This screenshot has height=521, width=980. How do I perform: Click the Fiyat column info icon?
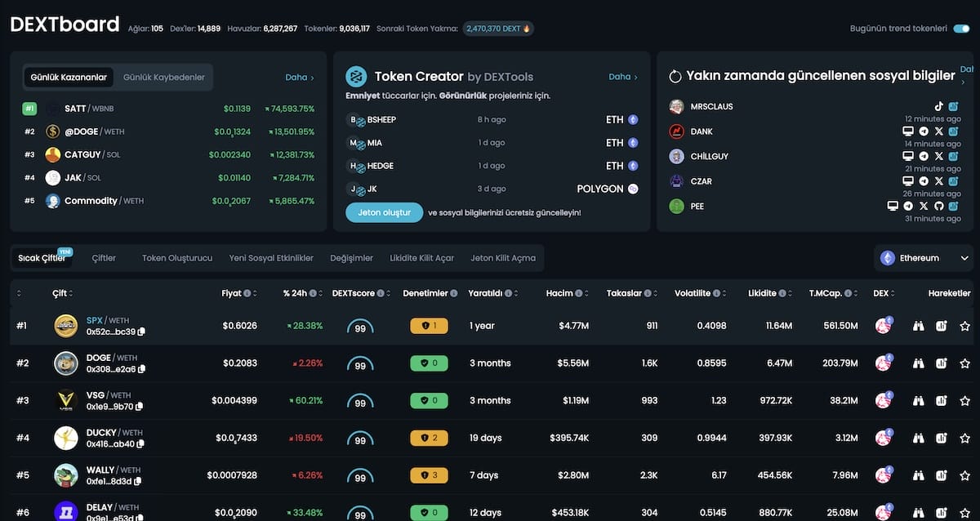point(247,293)
